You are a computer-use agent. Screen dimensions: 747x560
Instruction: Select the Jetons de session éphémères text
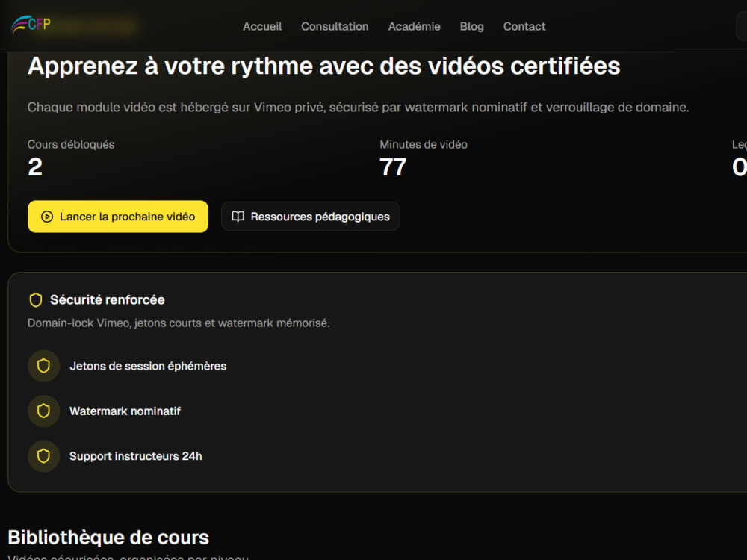148,366
